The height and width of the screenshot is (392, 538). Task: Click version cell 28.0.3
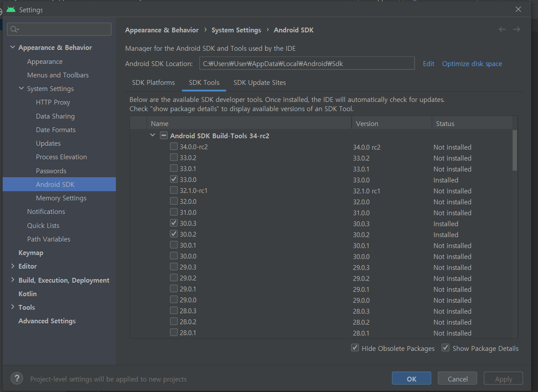tap(361, 311)
